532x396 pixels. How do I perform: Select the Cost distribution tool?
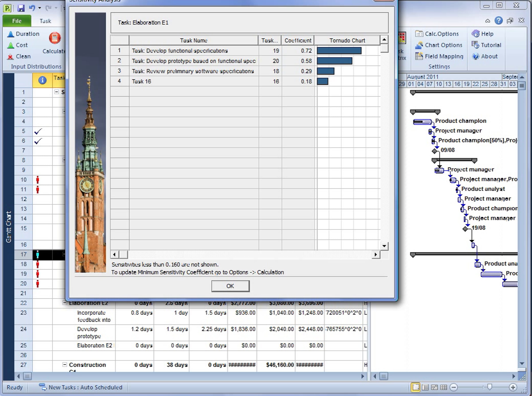coord(18,45)
